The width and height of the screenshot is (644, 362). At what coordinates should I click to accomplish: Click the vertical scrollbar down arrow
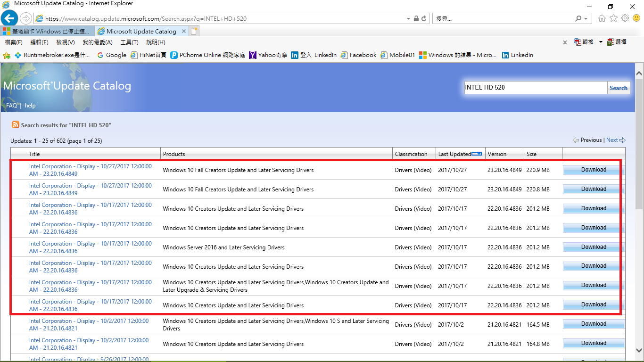click(x=639, y=350)
